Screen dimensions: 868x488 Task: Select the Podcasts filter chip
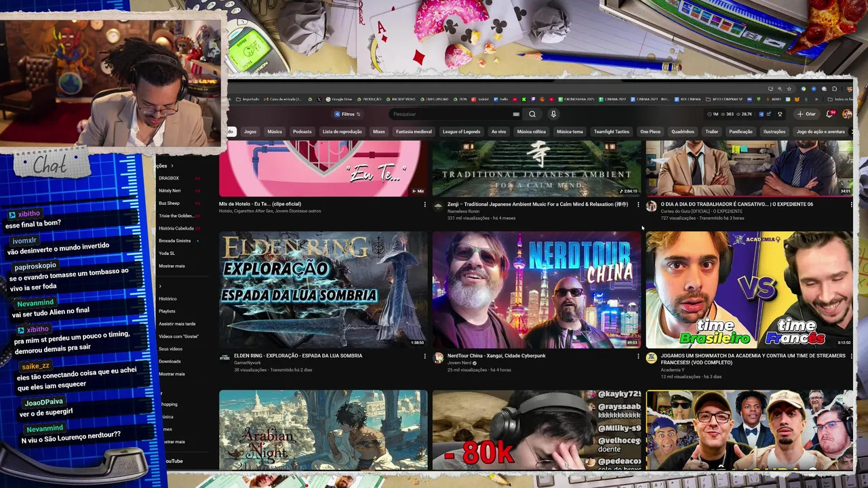coord(302,131)
